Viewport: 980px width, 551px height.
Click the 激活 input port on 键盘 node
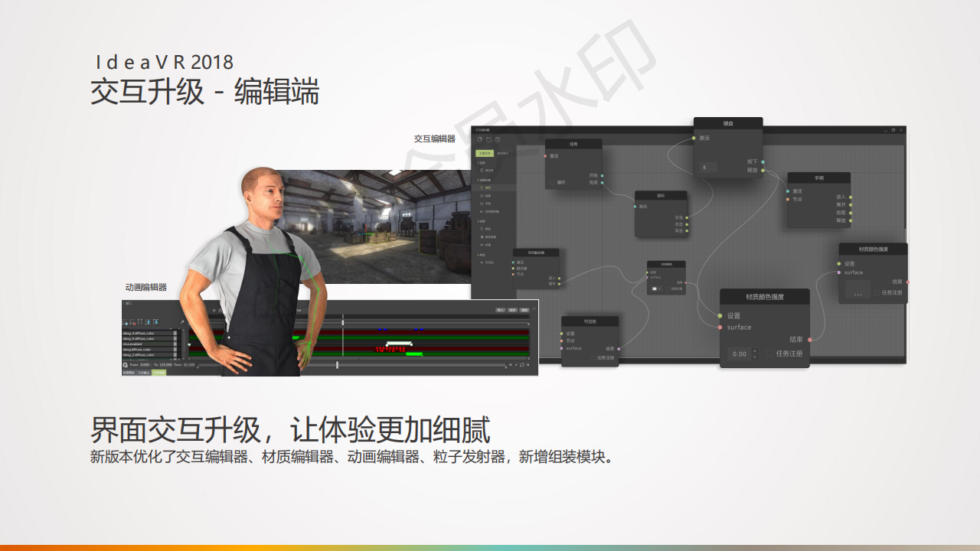694,138
